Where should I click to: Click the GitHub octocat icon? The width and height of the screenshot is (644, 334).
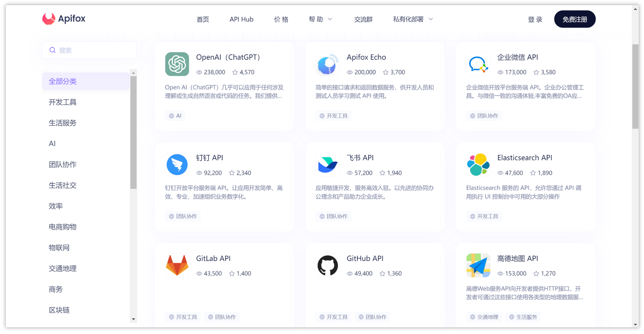(x=327, y=265)
